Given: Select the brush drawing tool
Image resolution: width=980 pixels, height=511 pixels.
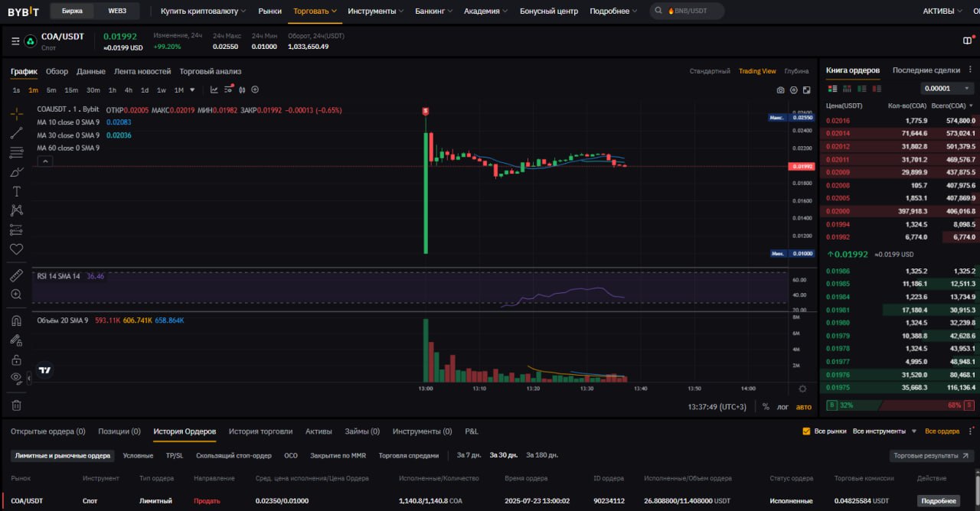Looking at the screenshot, I should click(17, 172).
